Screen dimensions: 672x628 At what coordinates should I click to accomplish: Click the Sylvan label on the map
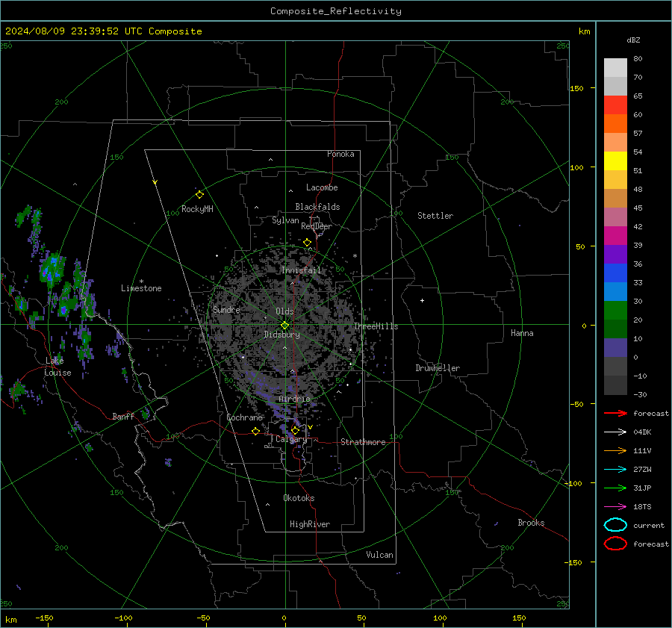click(x=285, y=220)
